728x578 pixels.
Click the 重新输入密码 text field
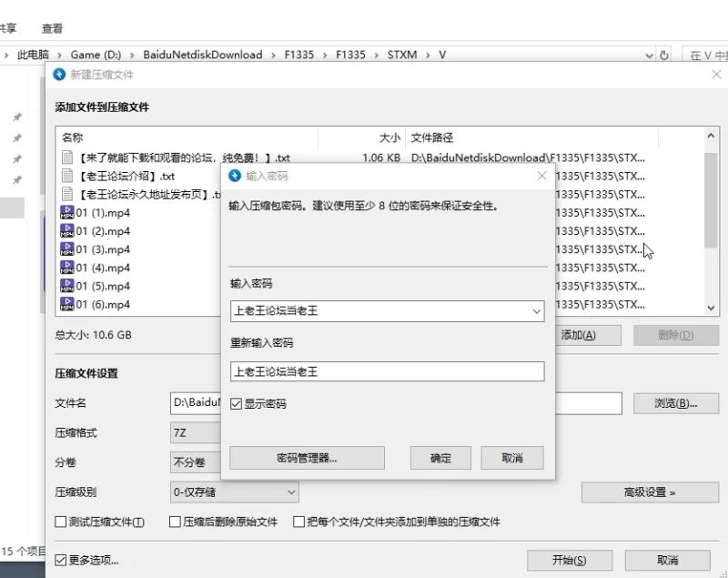click(x=388, y=372)
